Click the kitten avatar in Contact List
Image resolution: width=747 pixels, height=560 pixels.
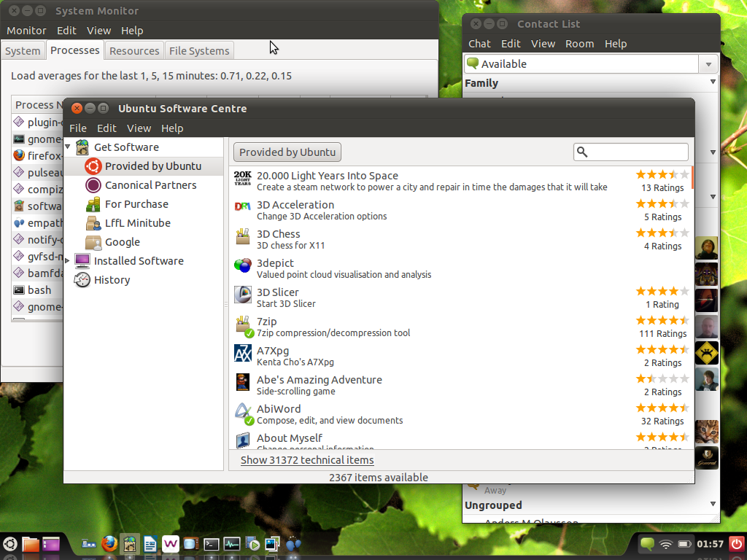(x=706, y=432)
